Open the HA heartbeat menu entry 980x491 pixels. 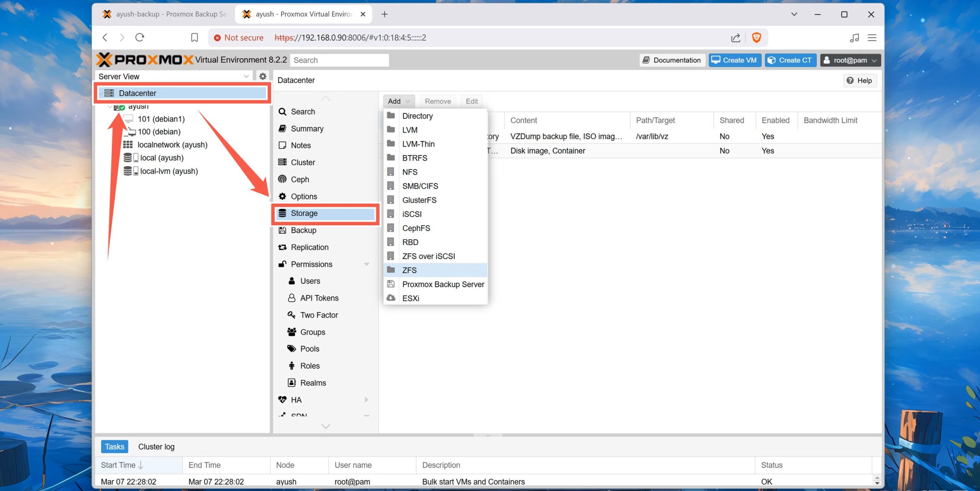pos(296,400)
